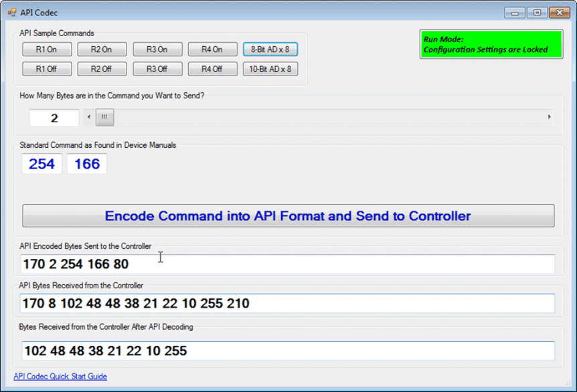Select the 8-Bit AD x 8 command
Viewport: 577px width, 392px height.
[270, 50]
